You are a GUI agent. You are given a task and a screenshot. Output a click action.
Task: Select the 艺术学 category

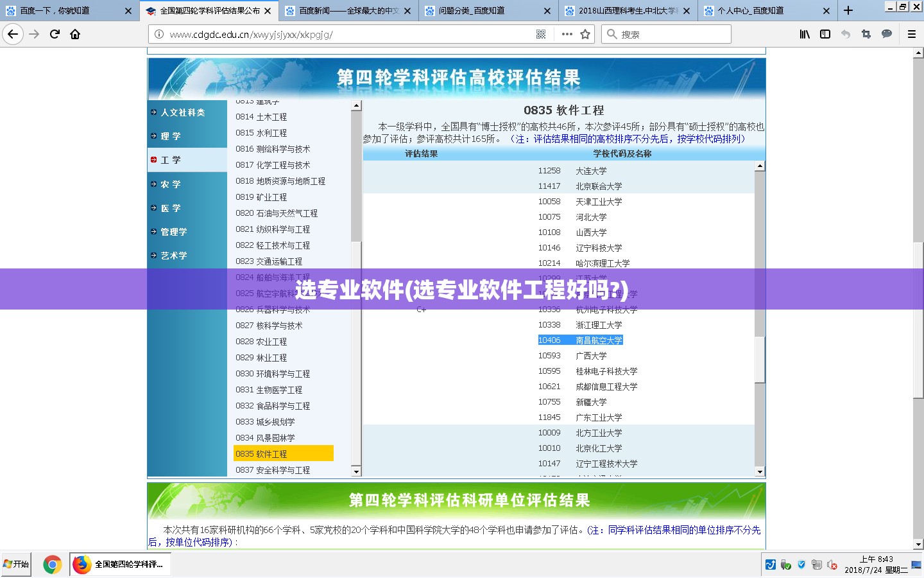(x=174, y=256)
